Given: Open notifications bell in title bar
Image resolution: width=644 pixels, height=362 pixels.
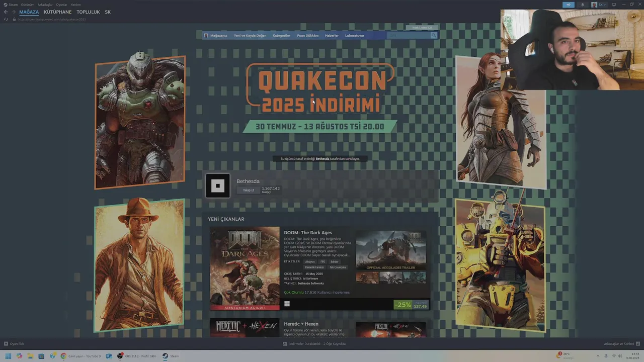Looking at the screenshot, I should tap(583, 5).
